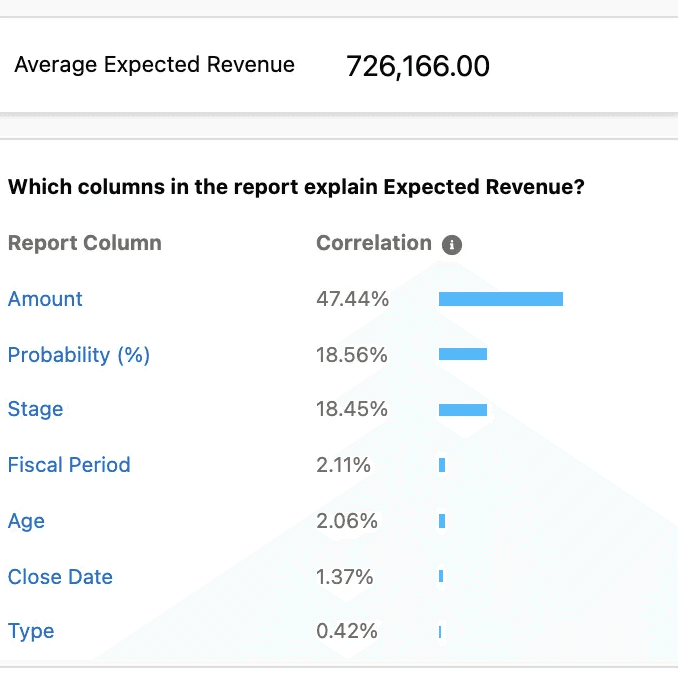Click the Age column link

coord(26,521)
